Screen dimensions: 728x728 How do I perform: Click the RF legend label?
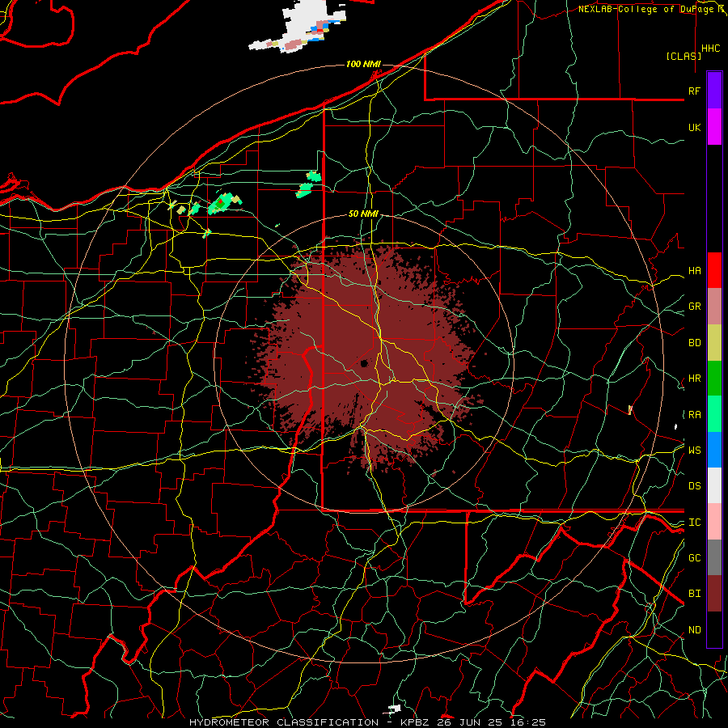pos(694,91)
